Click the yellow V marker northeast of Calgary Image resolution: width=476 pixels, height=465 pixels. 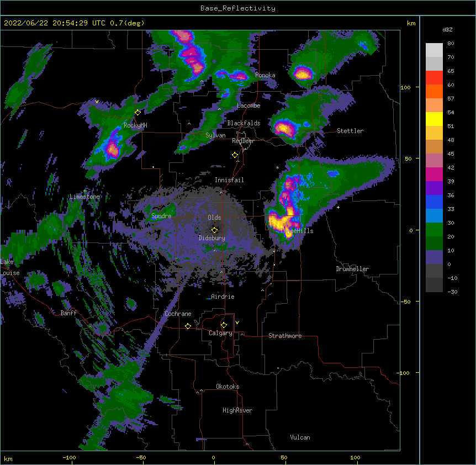(x=237, y=323)
